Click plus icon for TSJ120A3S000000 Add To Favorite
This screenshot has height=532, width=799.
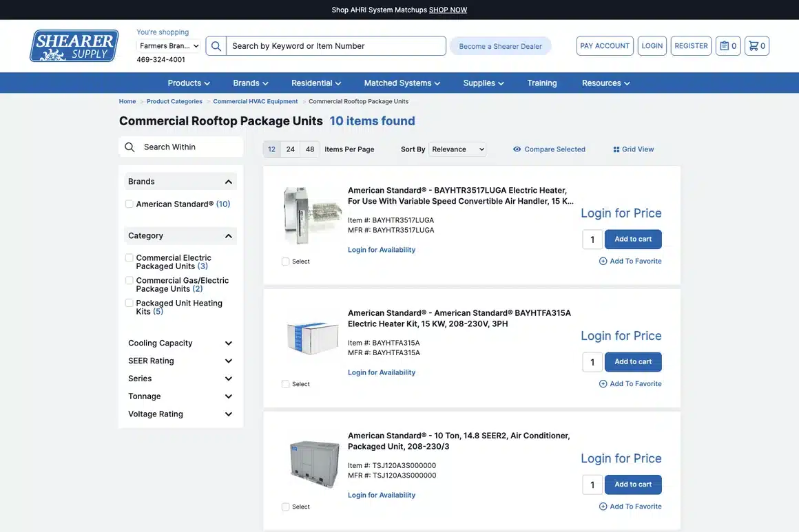[603, 507]
